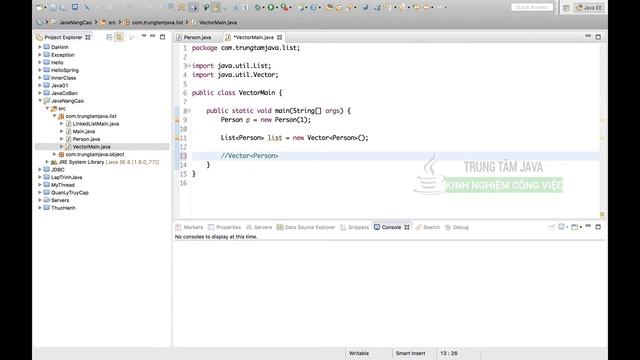This screenshot has width=640, height=360.
Task: Expand the HelloSpring project
Action: 40,70
